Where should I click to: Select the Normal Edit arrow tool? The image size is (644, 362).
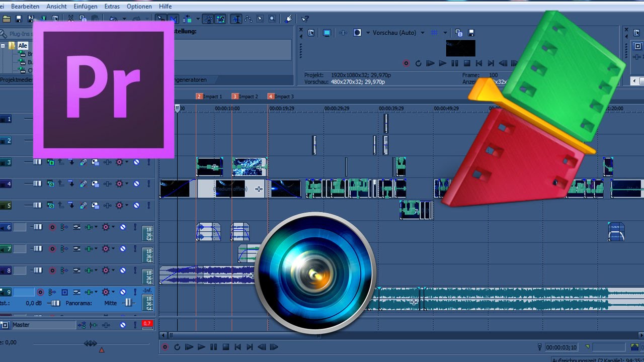[x=236, y=19]
